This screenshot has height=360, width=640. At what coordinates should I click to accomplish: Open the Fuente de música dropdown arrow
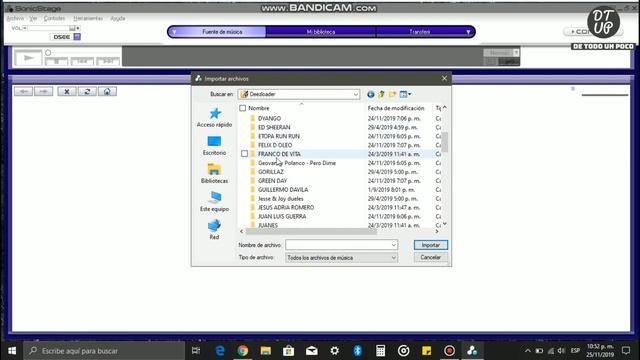[174, 32]
